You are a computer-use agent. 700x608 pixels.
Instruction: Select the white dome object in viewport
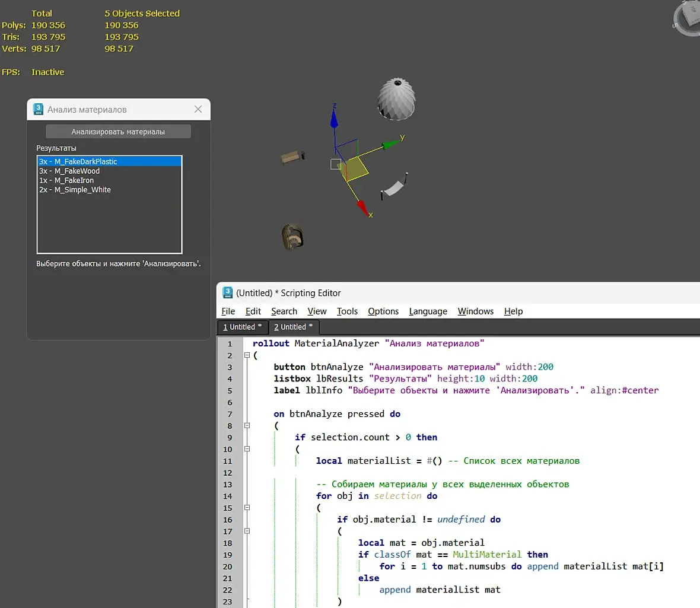pyautogui.click(x=396, y=99)
